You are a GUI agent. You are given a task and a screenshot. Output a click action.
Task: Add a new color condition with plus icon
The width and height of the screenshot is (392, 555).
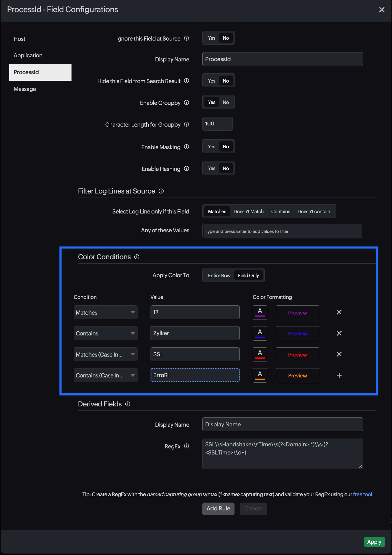tap(339, 375)
